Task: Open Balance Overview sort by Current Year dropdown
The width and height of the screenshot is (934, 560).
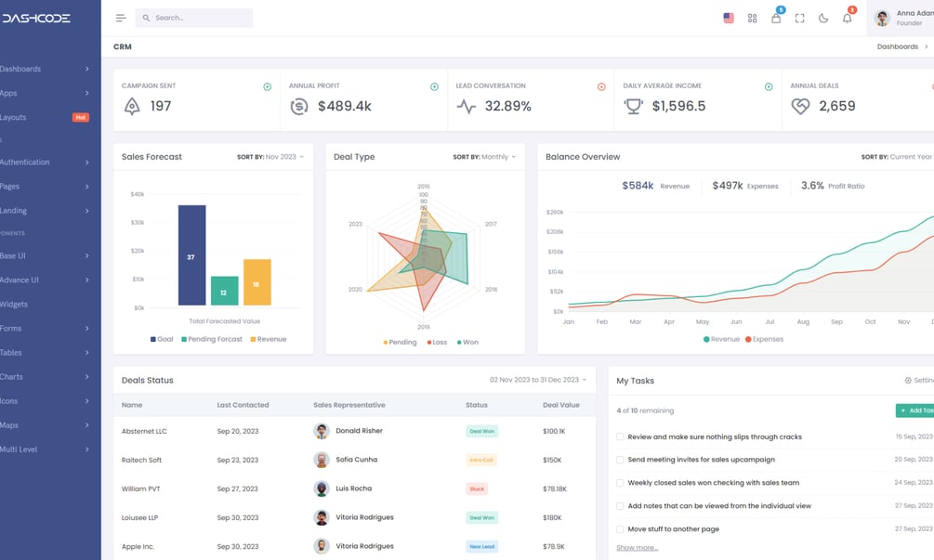Action: pyautogui.click(x=897, y=157)
